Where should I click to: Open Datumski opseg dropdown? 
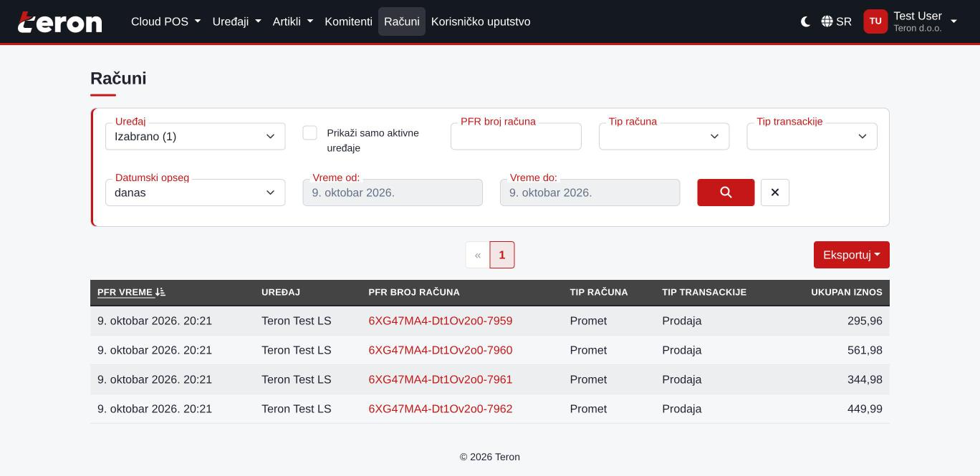195,193
